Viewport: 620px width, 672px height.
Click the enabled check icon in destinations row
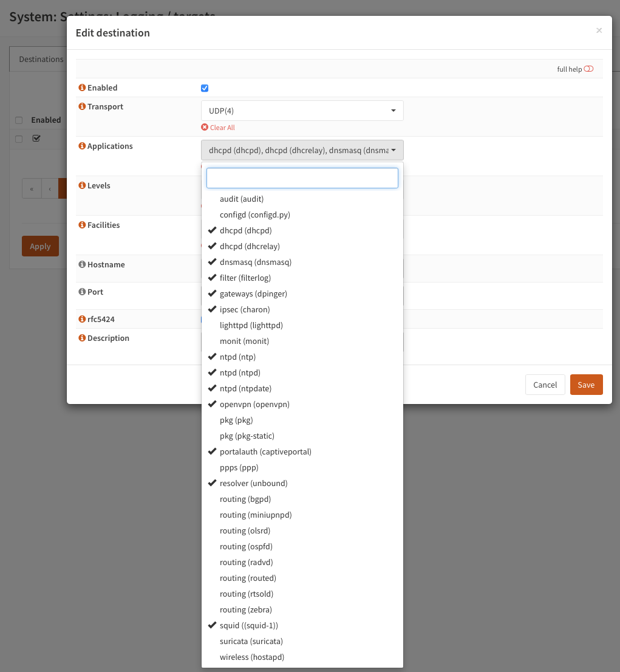pos(36,138)
